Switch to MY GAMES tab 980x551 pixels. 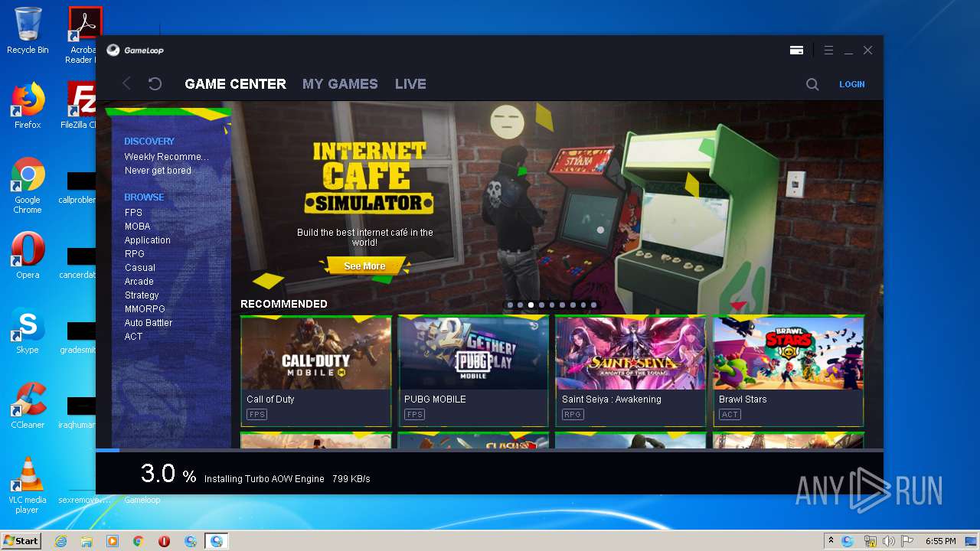coord(340,84)
